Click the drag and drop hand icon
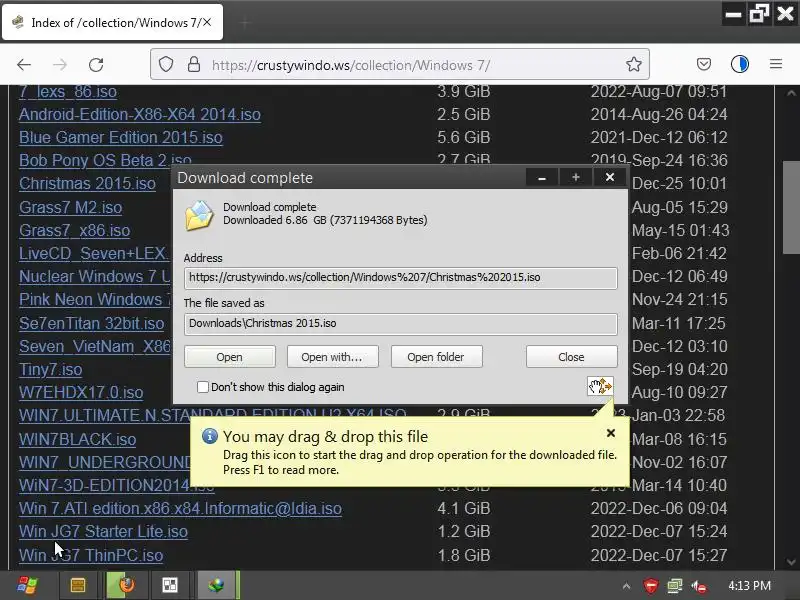 click(600, 386)
